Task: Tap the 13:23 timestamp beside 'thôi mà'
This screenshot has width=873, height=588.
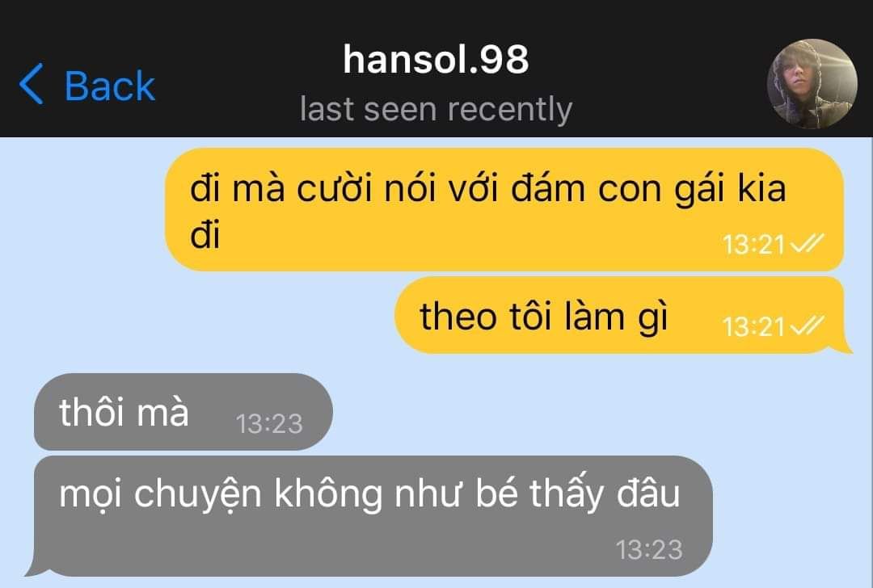Action: pos(269,424)
